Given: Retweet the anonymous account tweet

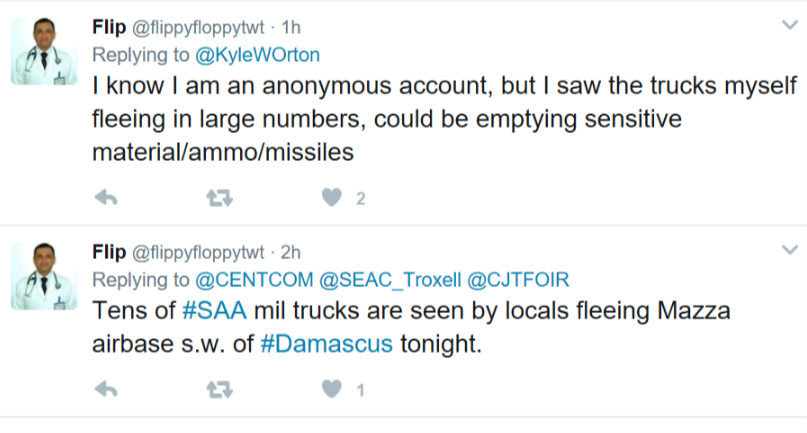Looking at the screenshot, I should pos(219,199).
